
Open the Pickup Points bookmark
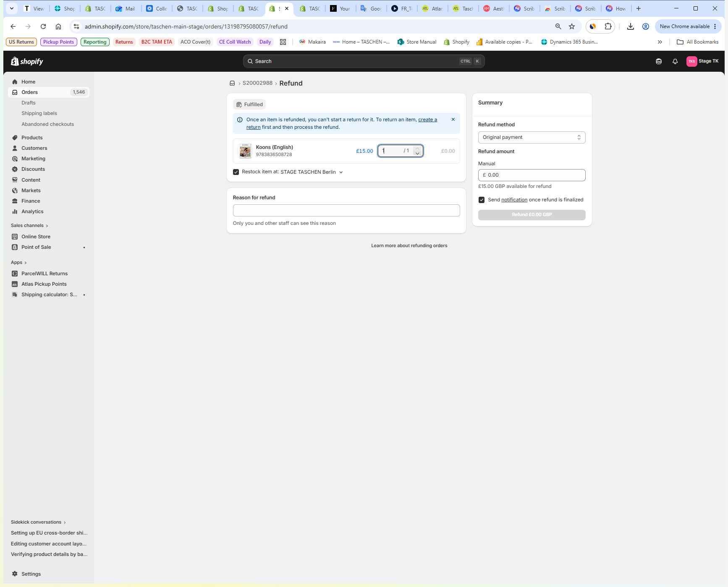(x=58, y=42)
